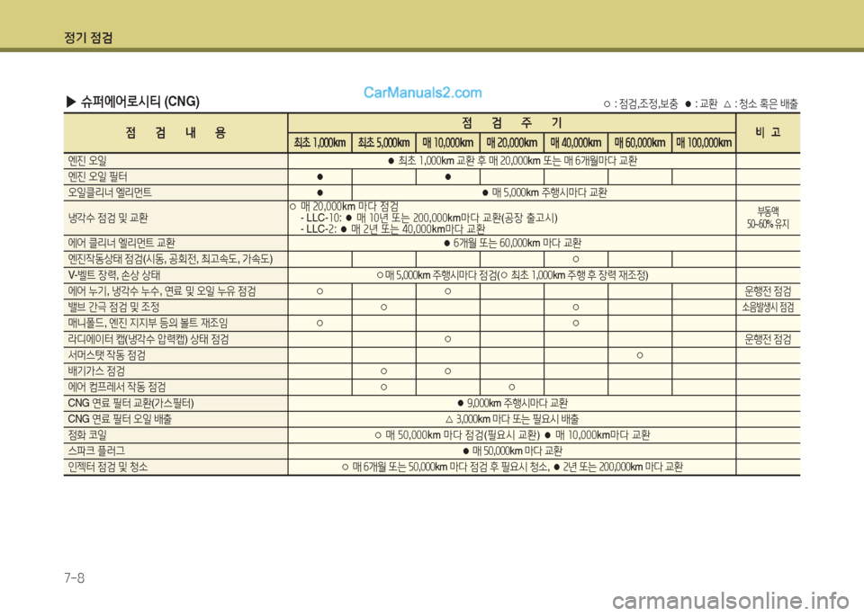Select the '매 60,000km' interval header
Image resolution: width=864 pixels, height=616 pixels.
click(639, 143)
